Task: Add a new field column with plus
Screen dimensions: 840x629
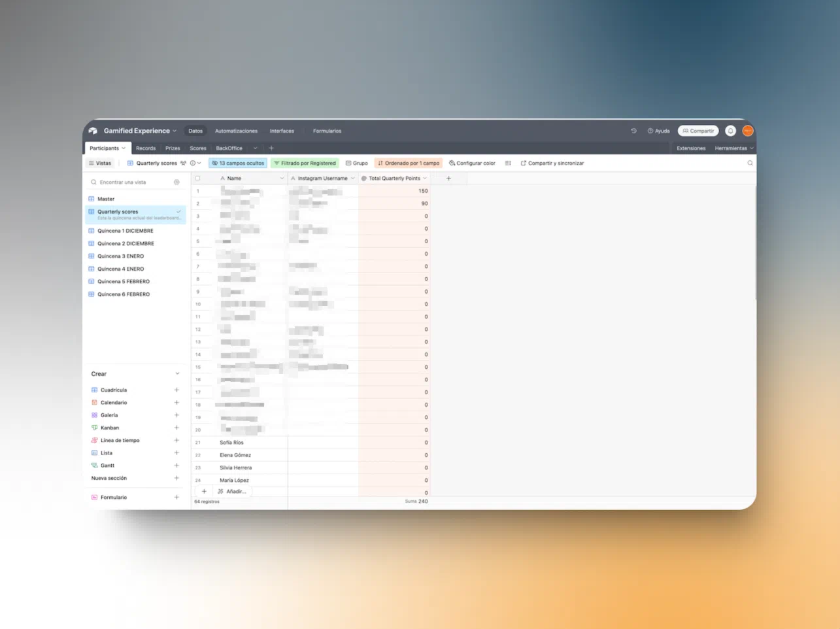Action: coord(448,178)
